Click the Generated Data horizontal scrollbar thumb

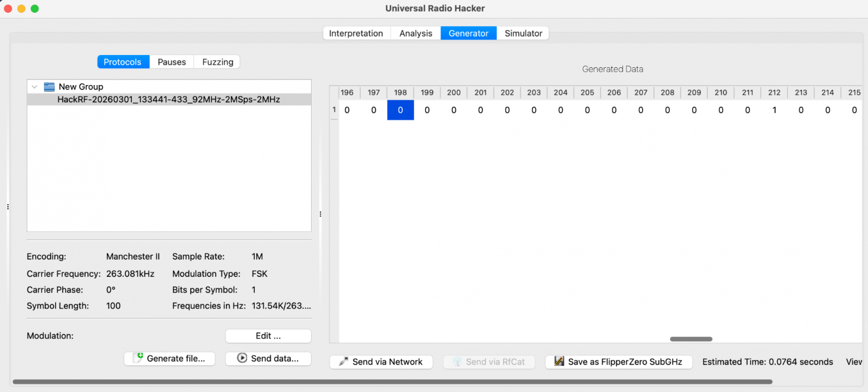(691, 339)
